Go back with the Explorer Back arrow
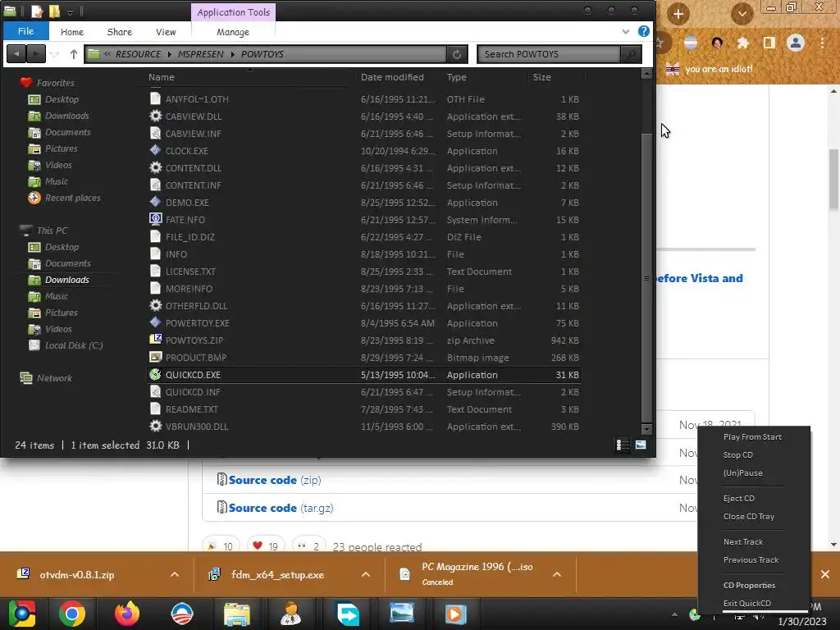840x630 pixels. point(16,54)
